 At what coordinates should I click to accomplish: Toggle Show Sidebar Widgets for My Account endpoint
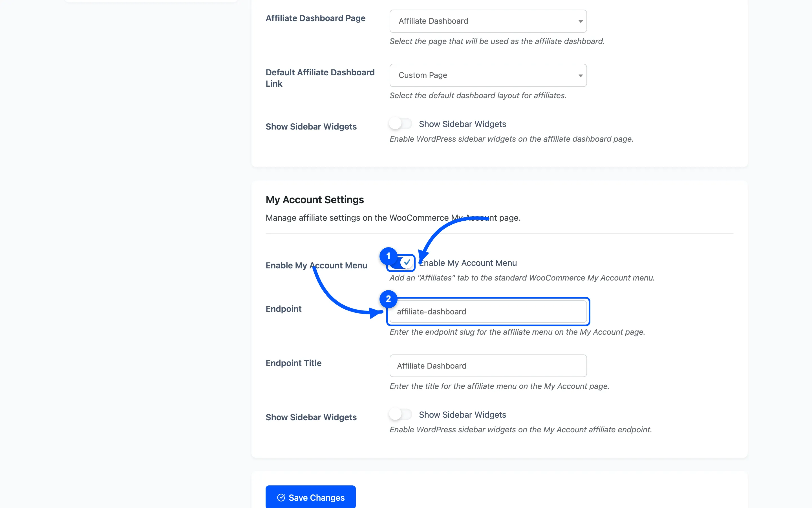400,414
